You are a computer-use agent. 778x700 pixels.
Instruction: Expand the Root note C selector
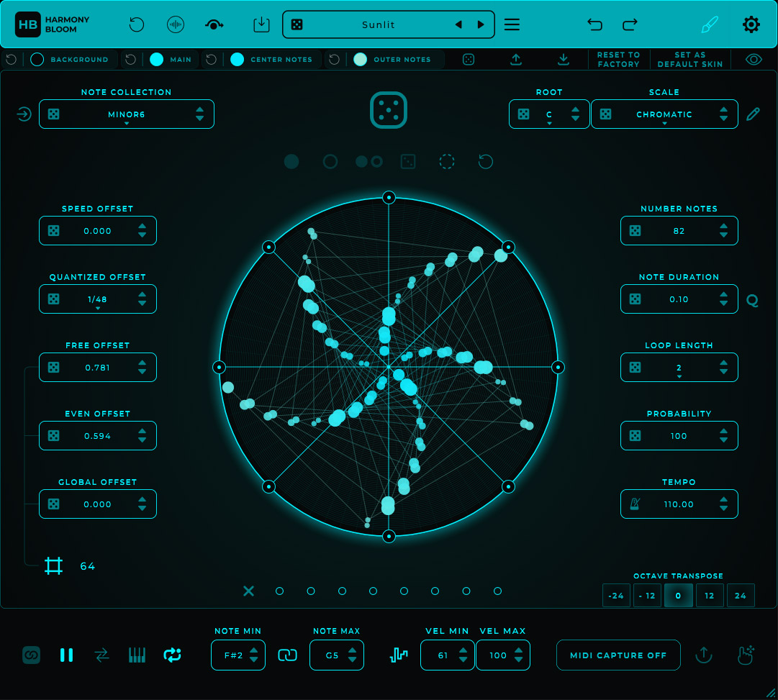(549, 114)
